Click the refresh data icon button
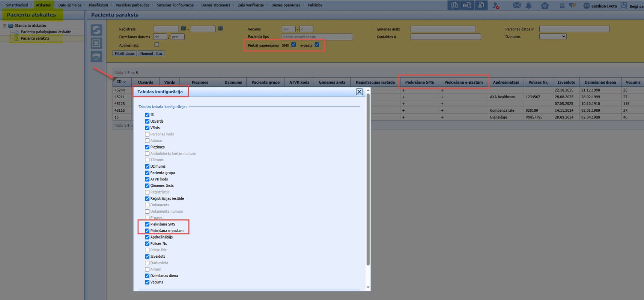The image size is (644, 300). (96, 30)
